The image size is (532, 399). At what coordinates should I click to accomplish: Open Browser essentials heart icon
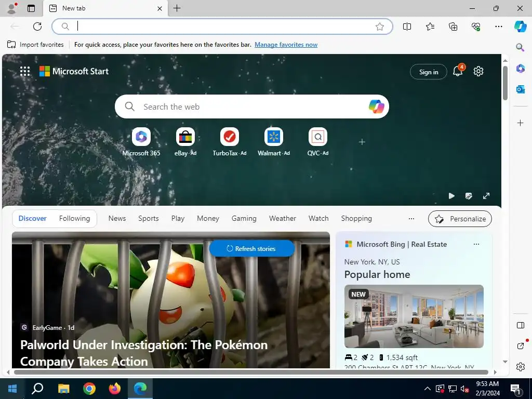click(x=476, y=26)
